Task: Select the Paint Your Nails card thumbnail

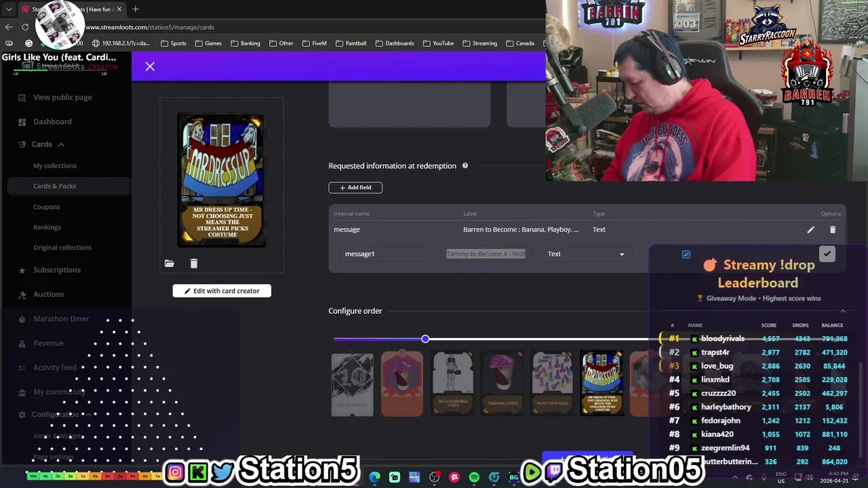Action: [552, 383]
